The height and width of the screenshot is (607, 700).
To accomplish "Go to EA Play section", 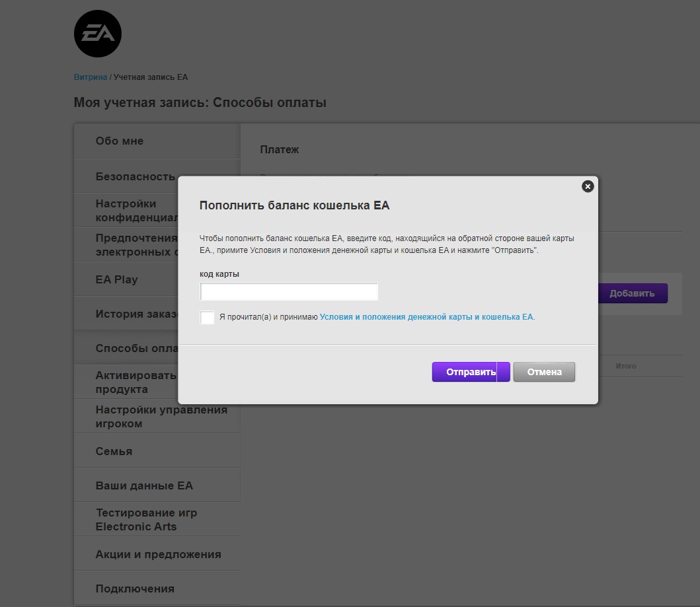I will point(117,279).
